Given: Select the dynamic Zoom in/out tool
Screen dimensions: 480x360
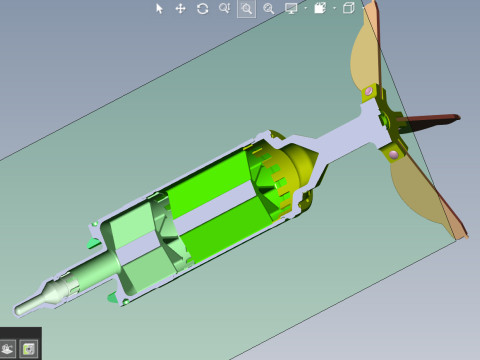Looking at the screenshot, I should pyautogui.click(x=224, y=8).
